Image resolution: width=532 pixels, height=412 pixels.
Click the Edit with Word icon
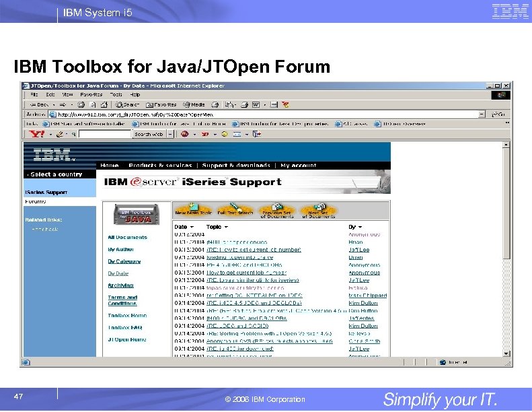tap(256, 104)
